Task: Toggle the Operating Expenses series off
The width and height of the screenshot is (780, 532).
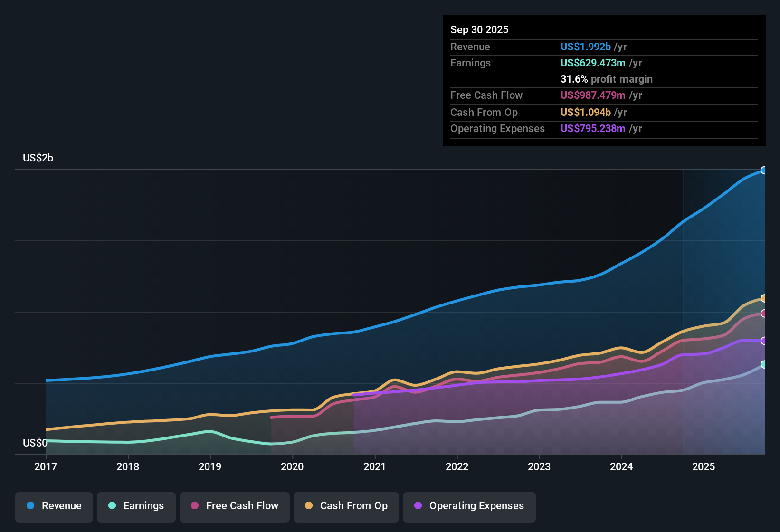Action: [469, 506]
